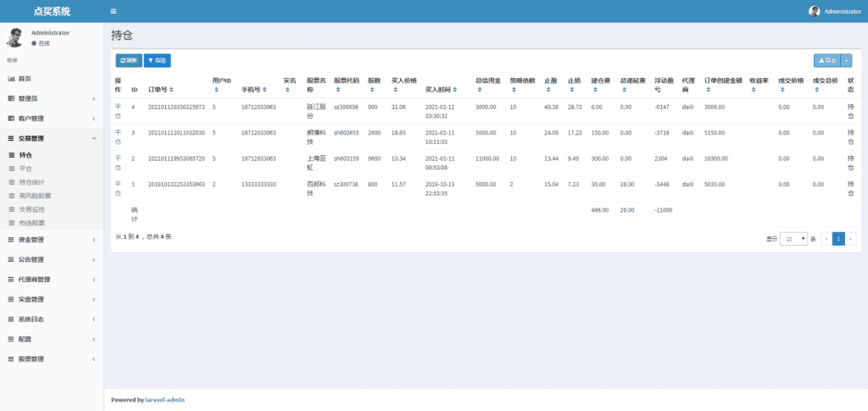
Task: Open 首页 home dashboard in sidebar
Action: click(25, 79)
